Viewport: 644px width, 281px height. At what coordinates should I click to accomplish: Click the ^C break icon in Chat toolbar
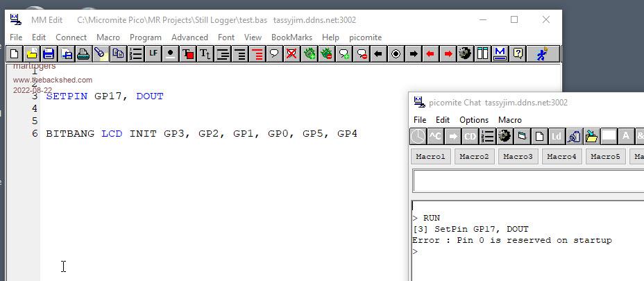point(435,136)
